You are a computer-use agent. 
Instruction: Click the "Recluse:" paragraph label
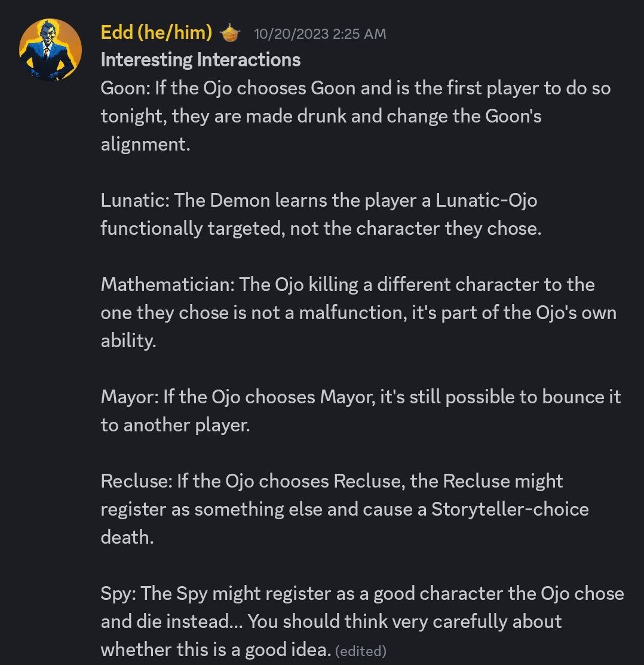tap(137, 481)
